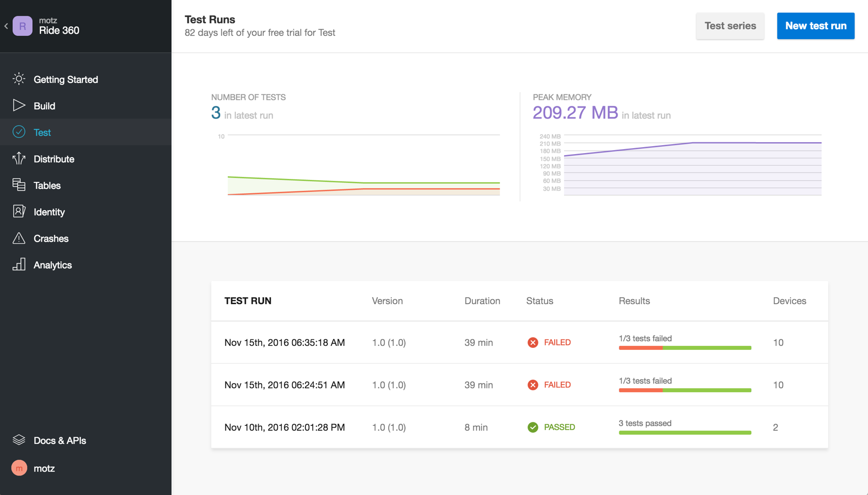This screenshot has height=495, width=868.
Task: Click the Getting Started sun icon
Action: 19,79
